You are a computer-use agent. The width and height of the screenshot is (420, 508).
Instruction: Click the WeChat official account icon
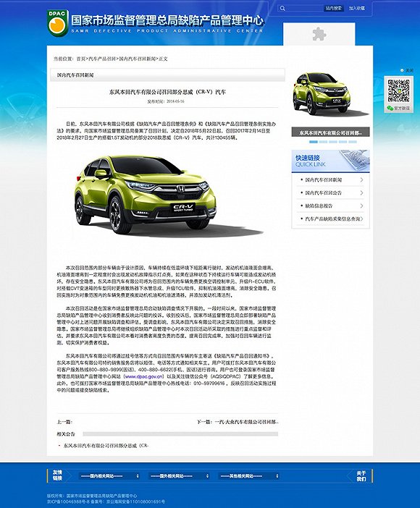[x=390, y=108]
